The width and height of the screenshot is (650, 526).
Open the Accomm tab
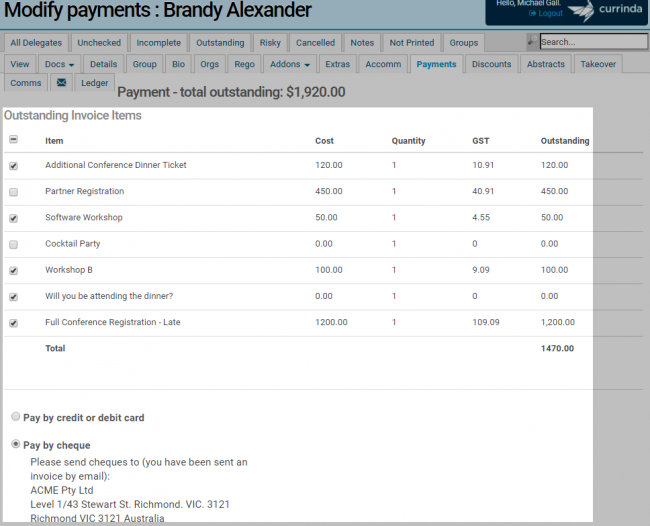click(x=383, y=64)
